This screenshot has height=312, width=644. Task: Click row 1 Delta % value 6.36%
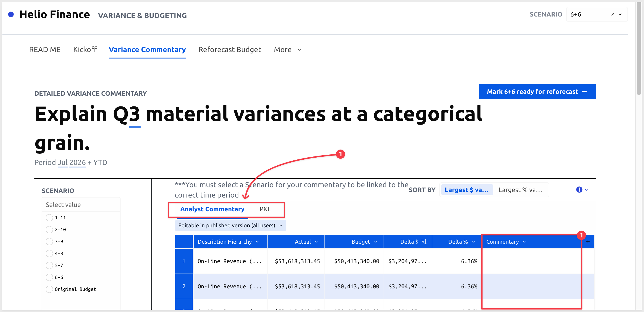pyautogui.click(x=469, y=261)
